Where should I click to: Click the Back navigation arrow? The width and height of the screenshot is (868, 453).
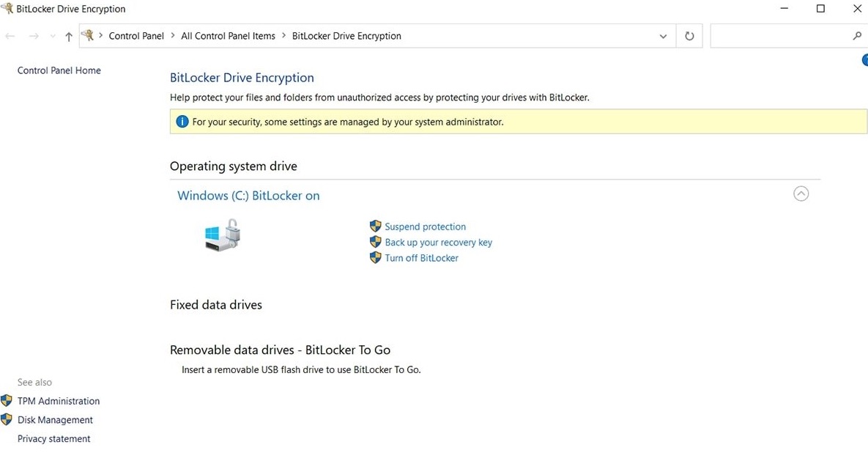coord(10,36)
